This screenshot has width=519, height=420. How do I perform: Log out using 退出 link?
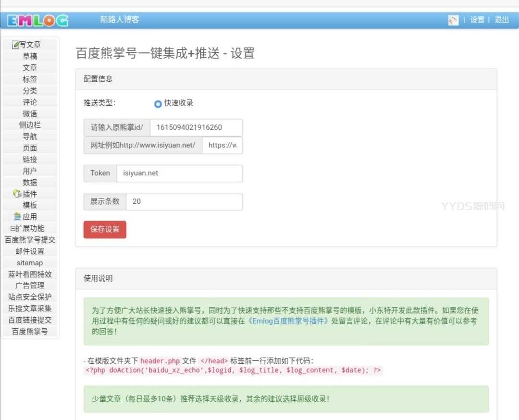tap(502, 20)
